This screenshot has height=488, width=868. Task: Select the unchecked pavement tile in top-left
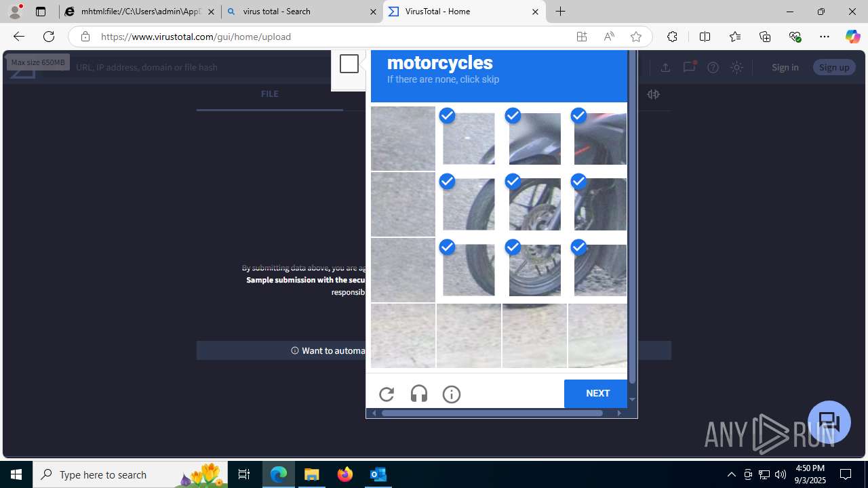(x=403, y=139)
